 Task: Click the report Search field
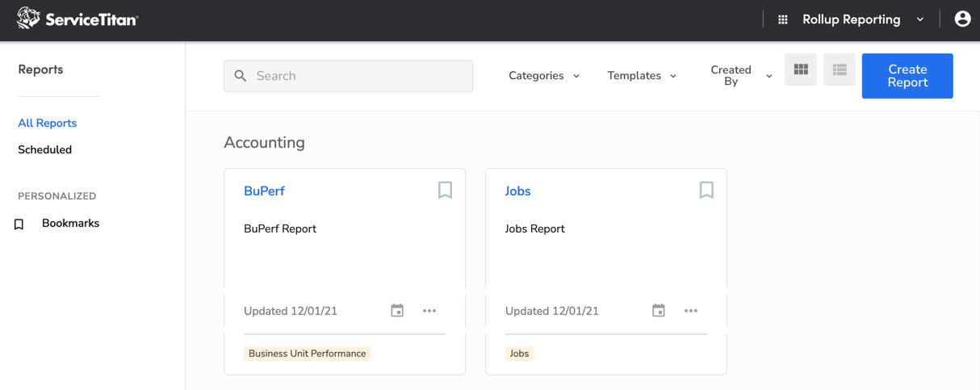[x=349, y=76]
